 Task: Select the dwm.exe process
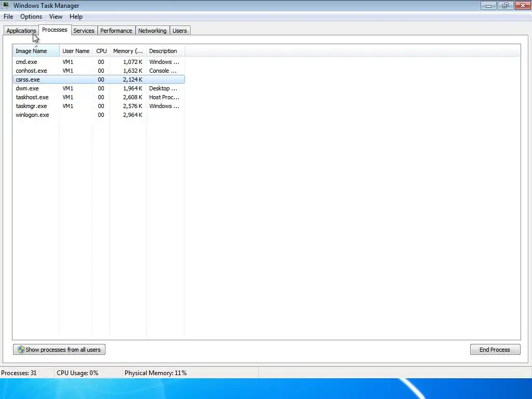(99, 88)
